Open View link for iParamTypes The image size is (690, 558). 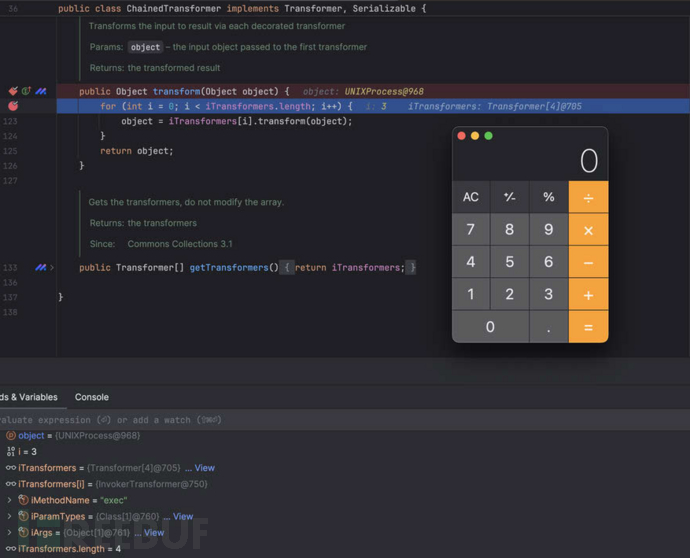tap(182, 517)
